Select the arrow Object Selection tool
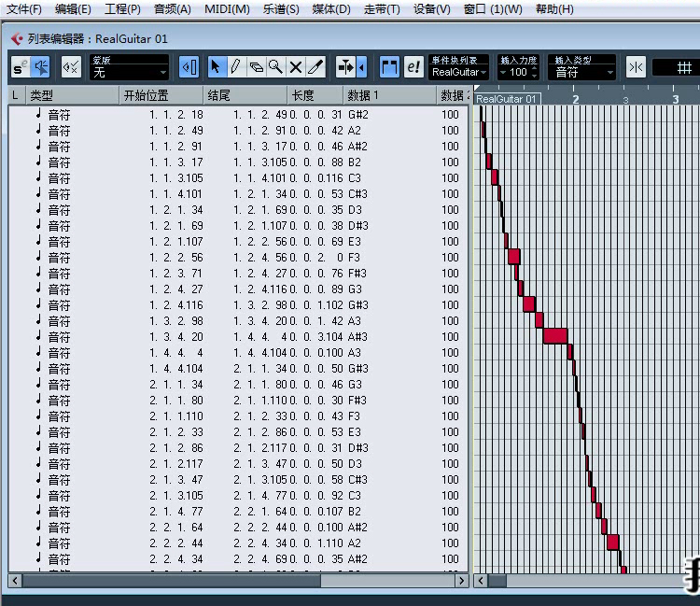 (216, 67)
